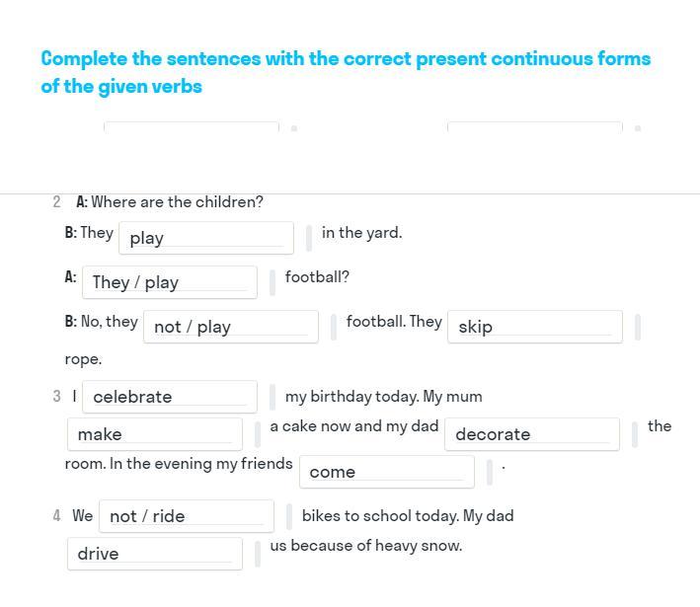This screenshot has height=607, width=700.
Task: Click the partially hidden top-right answer field
Action: click(534, 127)
